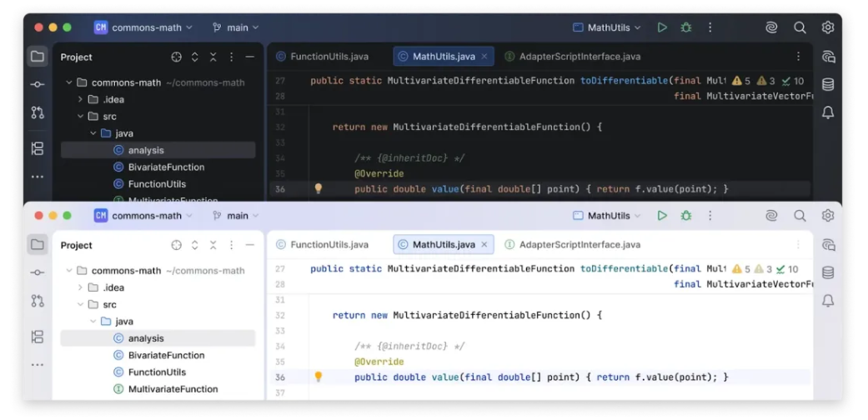Open IDE settings gear in dark window
The image size is (868, 420).
point(828,27)
